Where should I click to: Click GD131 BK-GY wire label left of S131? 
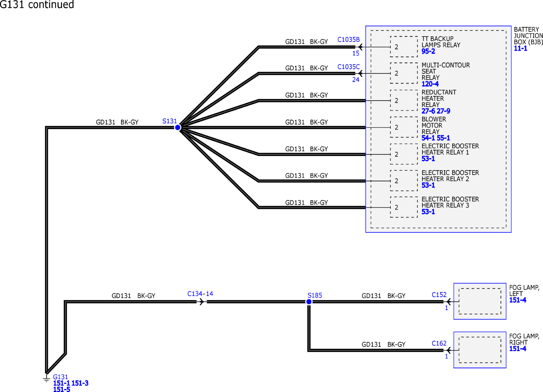(x=117, y=122)
